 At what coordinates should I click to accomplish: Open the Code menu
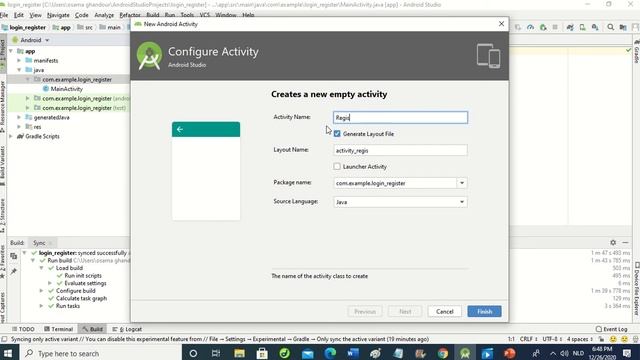click(x=81, y=15)
